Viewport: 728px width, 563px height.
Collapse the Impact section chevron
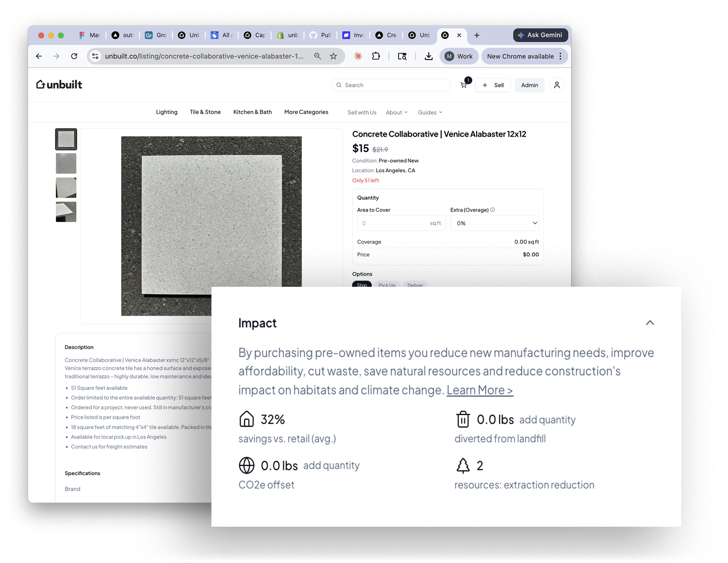coord(649,323)
